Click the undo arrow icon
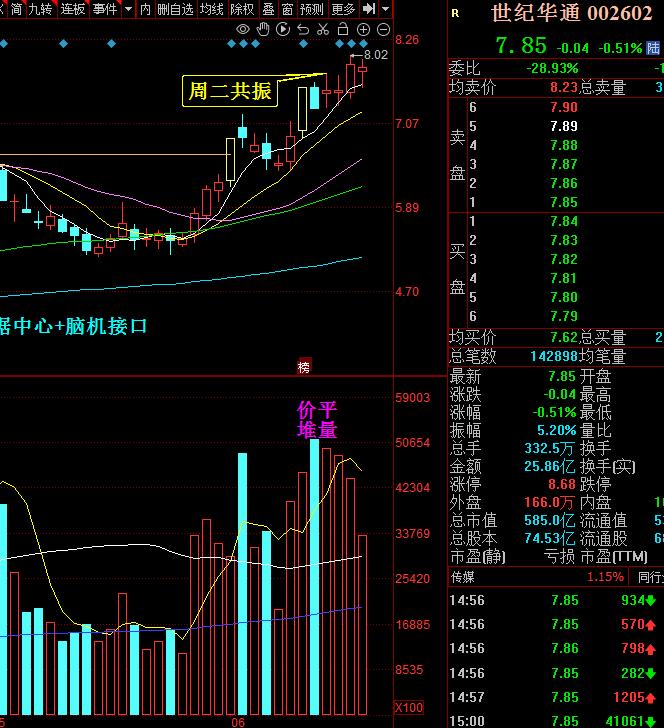Image resolution: width=664 pixels, height=728 pixels. (303, 30)
